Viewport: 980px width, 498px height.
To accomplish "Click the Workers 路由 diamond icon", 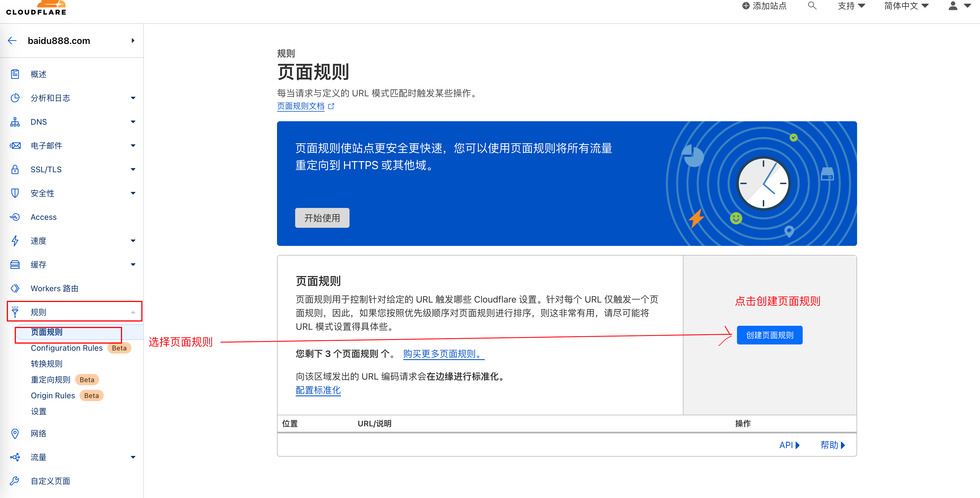I will 15,288.
